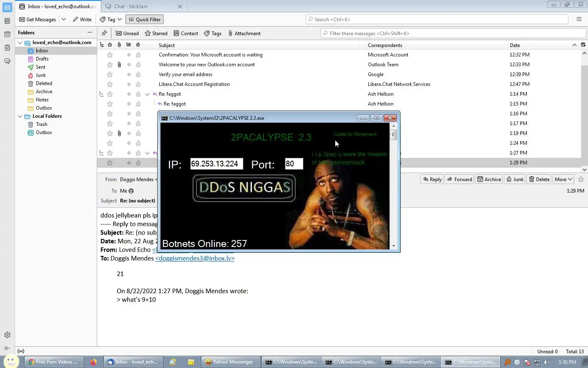
Task: Open the Mail space icon
Action: coord(7,7)
